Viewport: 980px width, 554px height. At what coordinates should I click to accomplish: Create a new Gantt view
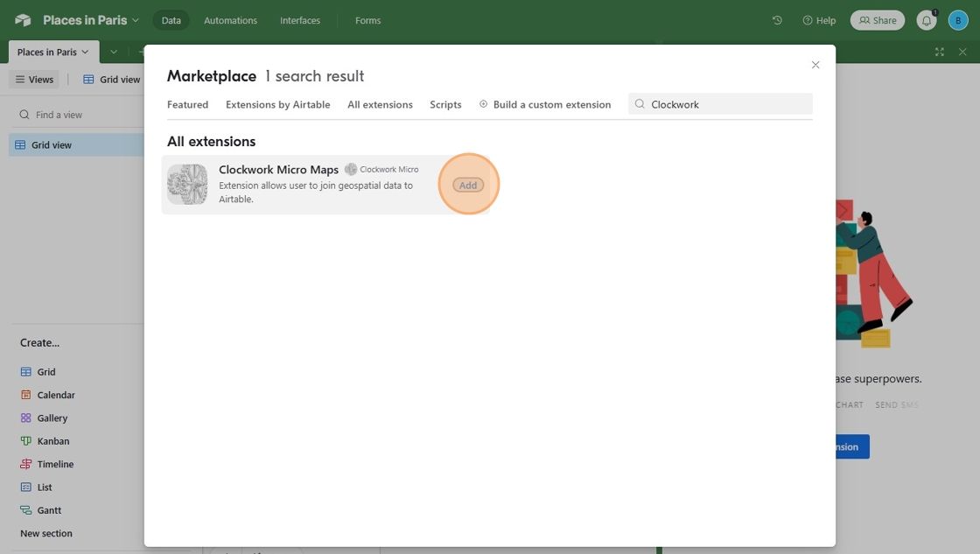pos(49,510)
